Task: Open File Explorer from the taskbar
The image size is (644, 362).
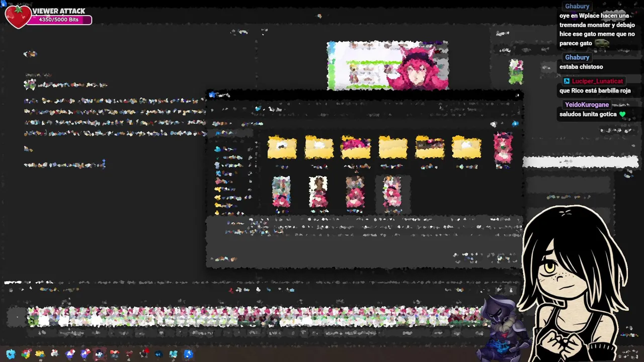Action: coord(40,354)
